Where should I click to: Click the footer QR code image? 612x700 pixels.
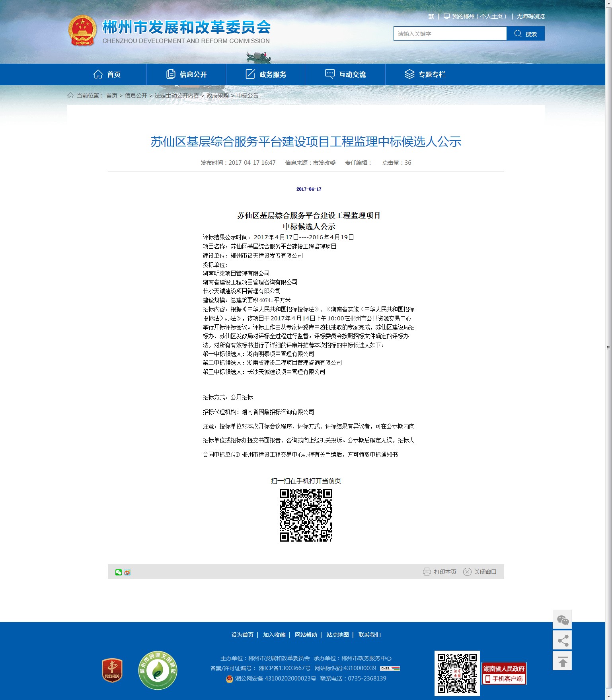pyautogui.click(x=457, y=673)
